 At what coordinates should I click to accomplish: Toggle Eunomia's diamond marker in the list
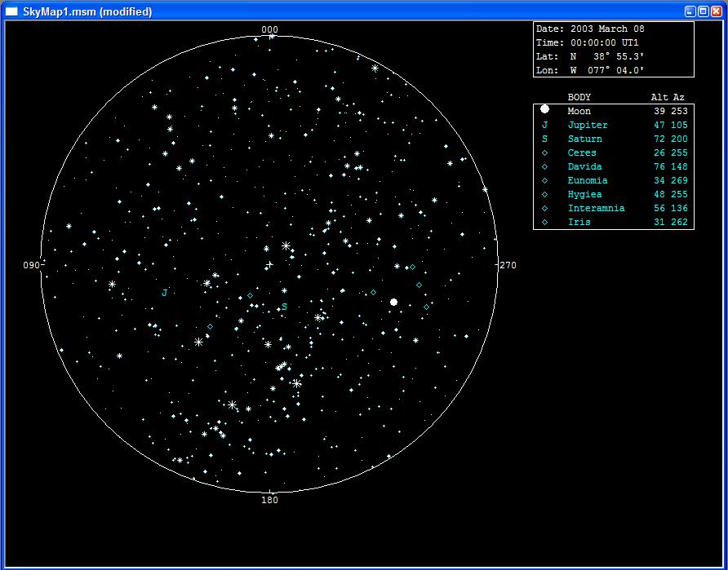point(544,180)
